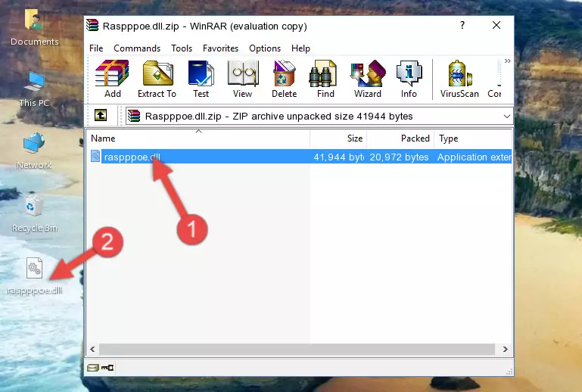Sort by Size column header
582x392 pixels.
[x=338, y=138]
